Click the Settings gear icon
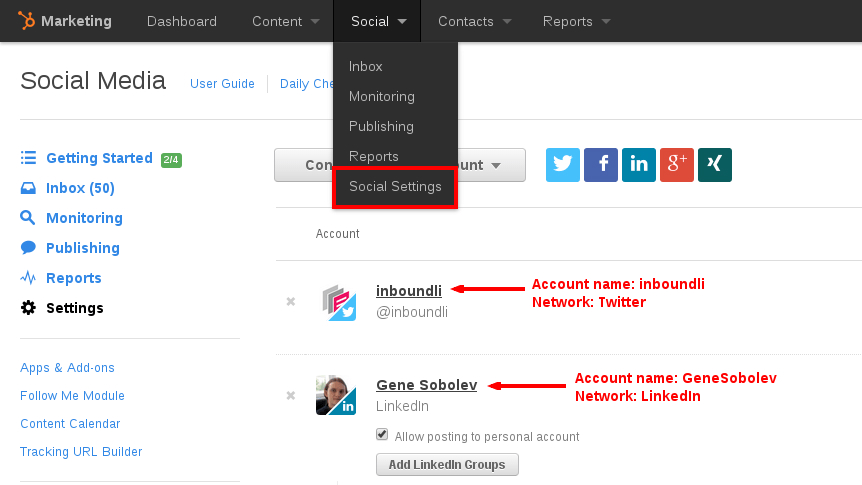This screenshot has height=485, width=862. (x=28, y=307)
